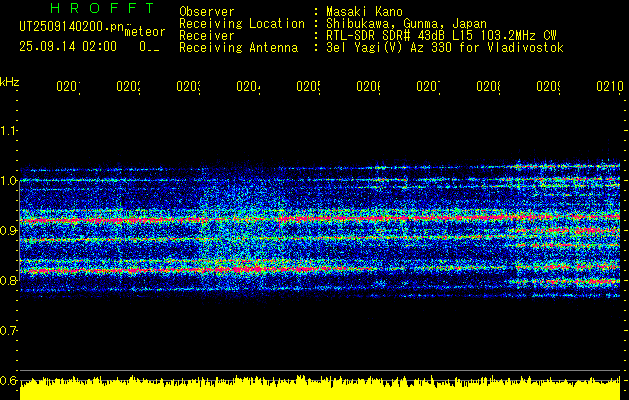Click the 0.8 kHz axis label
Viewport: 629px width, 400px height.
pyautogui.click(x=8, y=280)
